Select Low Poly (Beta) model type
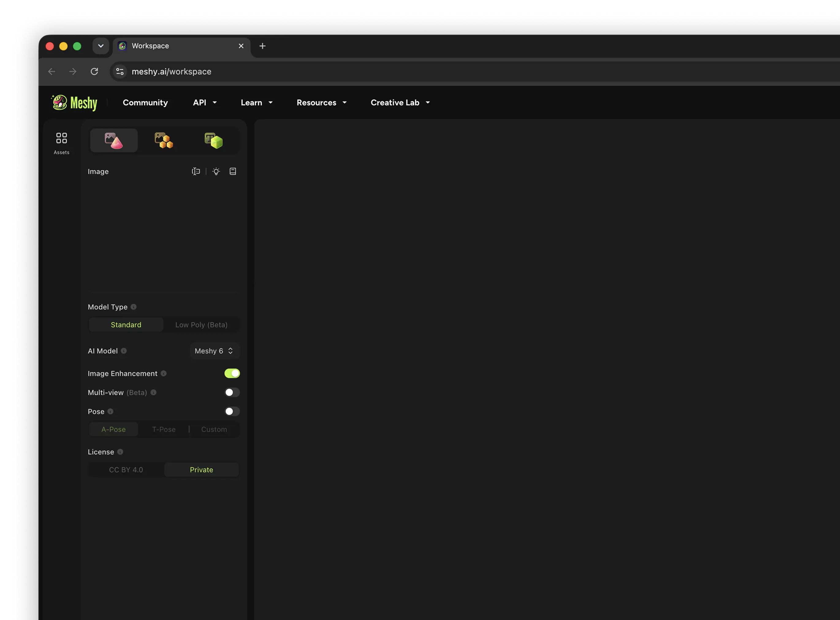This screenshot has width=840, height=620. tap(201, 325)
